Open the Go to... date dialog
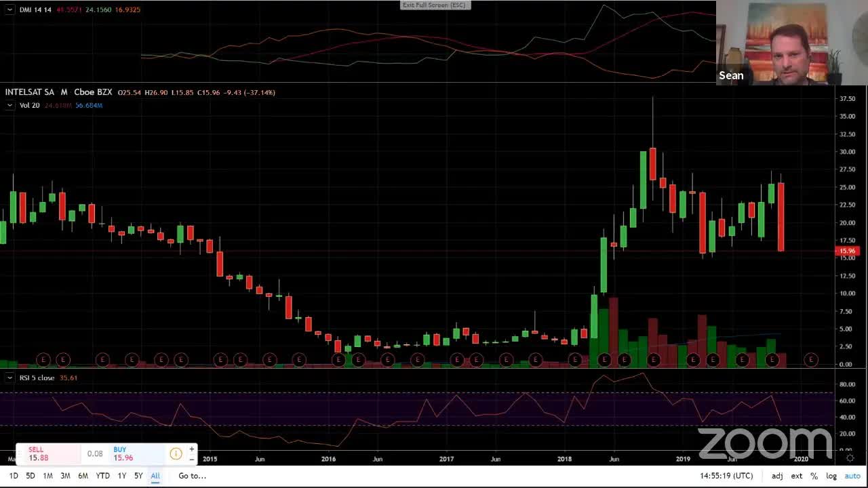The height and width of the screenshot is (488, 868). [x=192, y=476]
